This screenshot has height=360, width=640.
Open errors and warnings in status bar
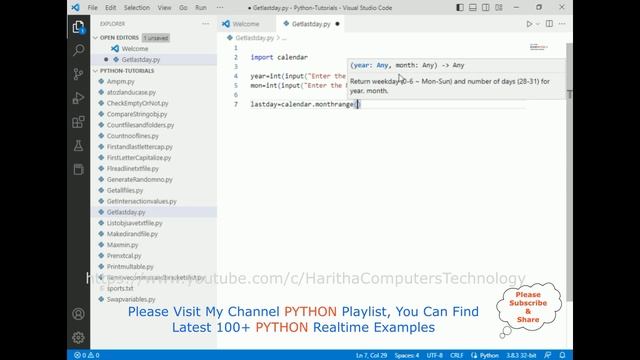point(87,355)
